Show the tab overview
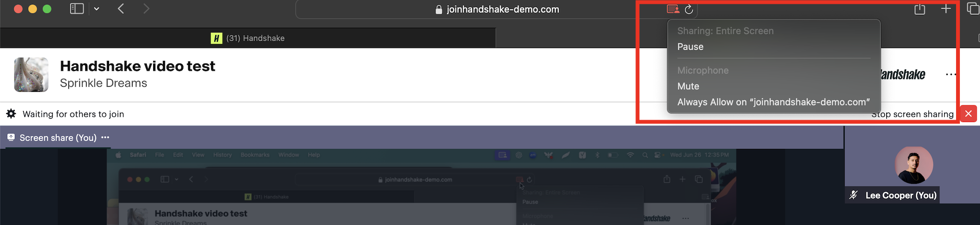 973,9
